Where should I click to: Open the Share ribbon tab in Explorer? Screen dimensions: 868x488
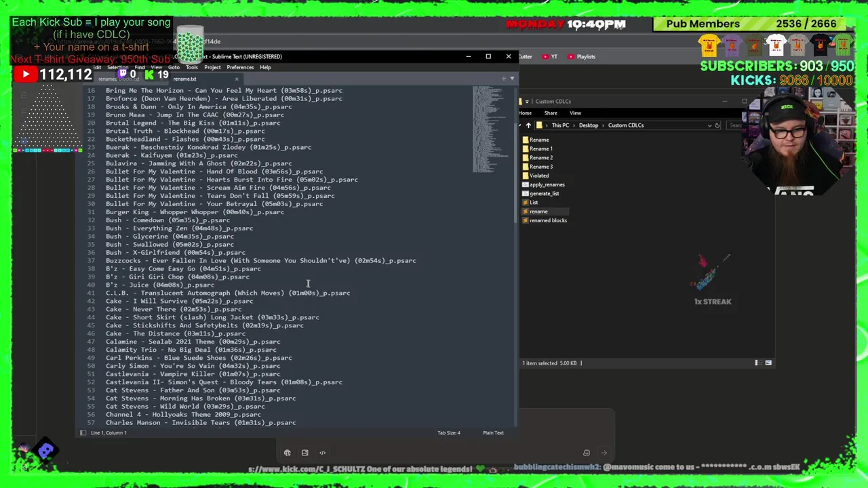point(551,113)
